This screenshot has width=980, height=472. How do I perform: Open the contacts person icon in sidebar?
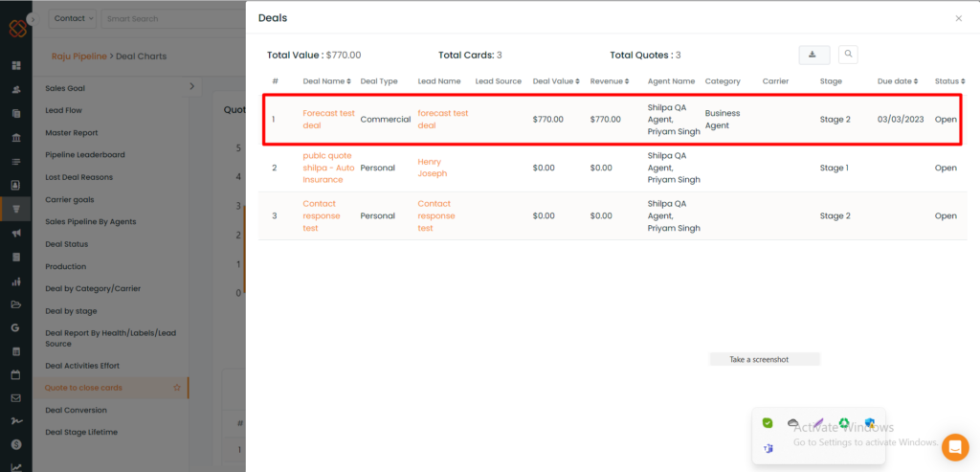(16, 89)
